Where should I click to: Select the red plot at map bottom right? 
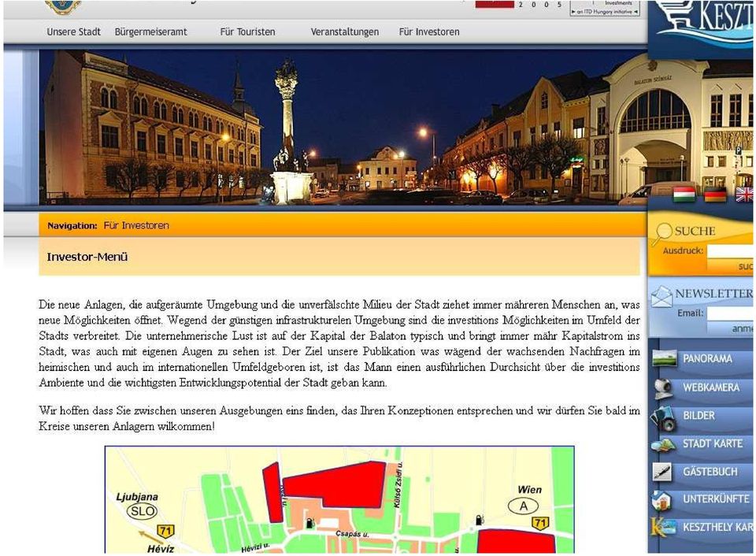point(515,542)
